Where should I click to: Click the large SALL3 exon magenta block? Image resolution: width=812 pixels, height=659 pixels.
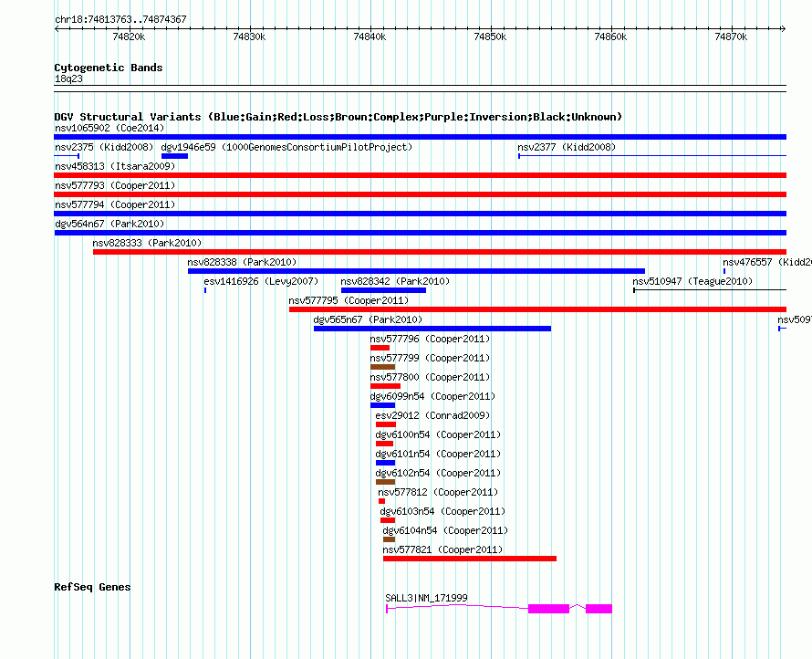(549, 609)
